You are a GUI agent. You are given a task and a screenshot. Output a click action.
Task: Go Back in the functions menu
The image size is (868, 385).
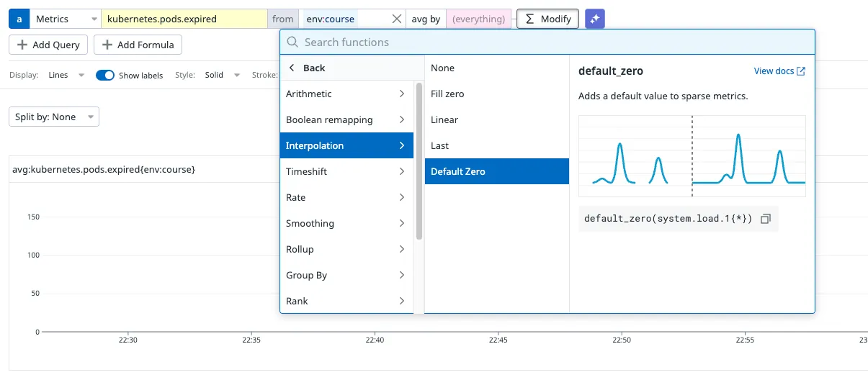click(x=307, y=68)
